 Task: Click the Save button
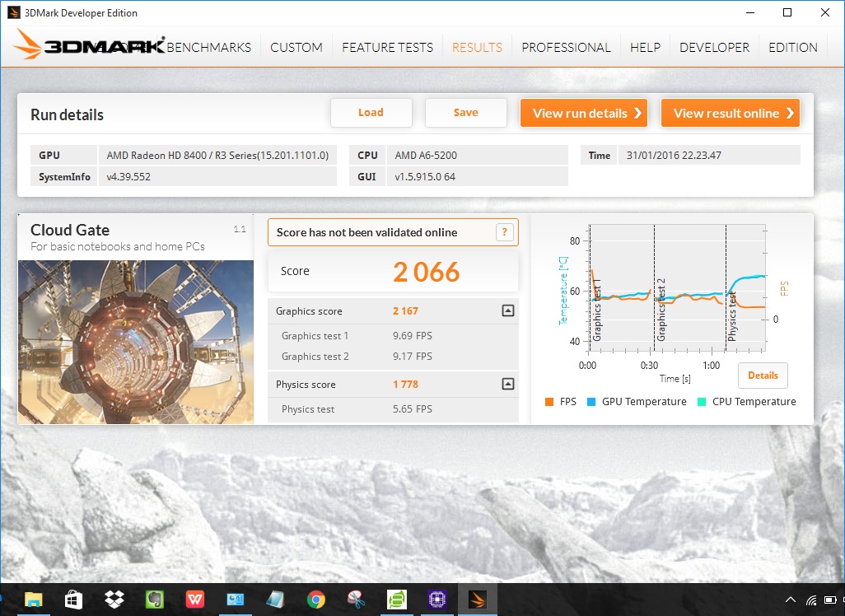tap(465, 113)
